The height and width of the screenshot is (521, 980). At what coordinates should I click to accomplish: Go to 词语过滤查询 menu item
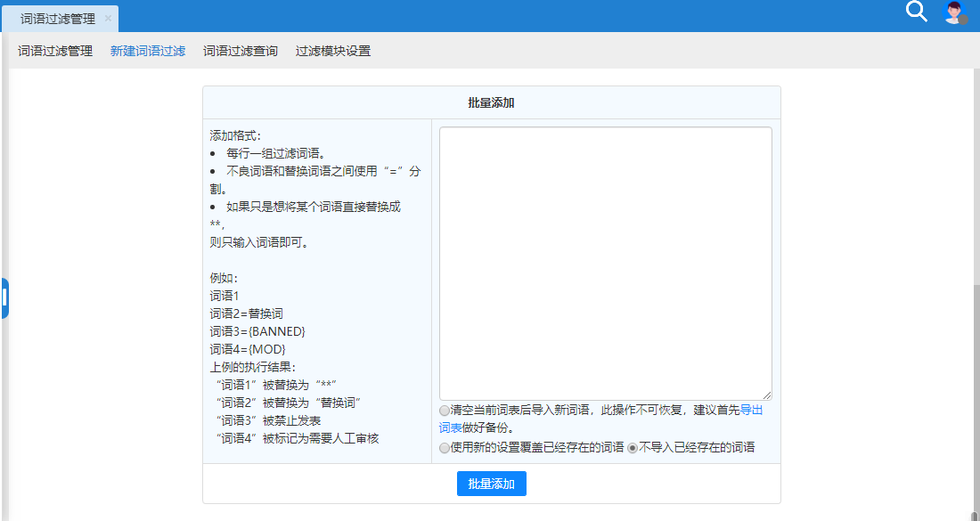pos(241,51)
